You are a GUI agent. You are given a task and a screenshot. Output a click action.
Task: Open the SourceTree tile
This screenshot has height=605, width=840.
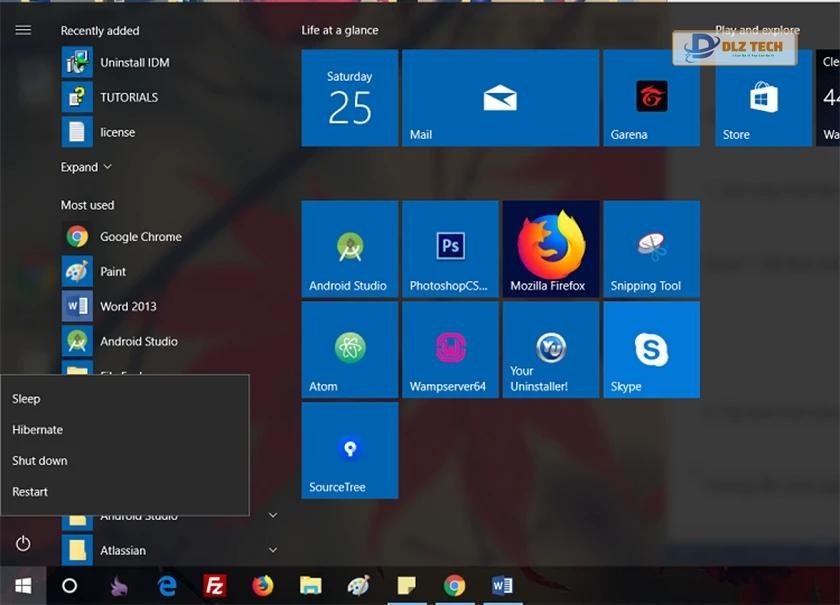pyautogui.click(x=349, y=450)
